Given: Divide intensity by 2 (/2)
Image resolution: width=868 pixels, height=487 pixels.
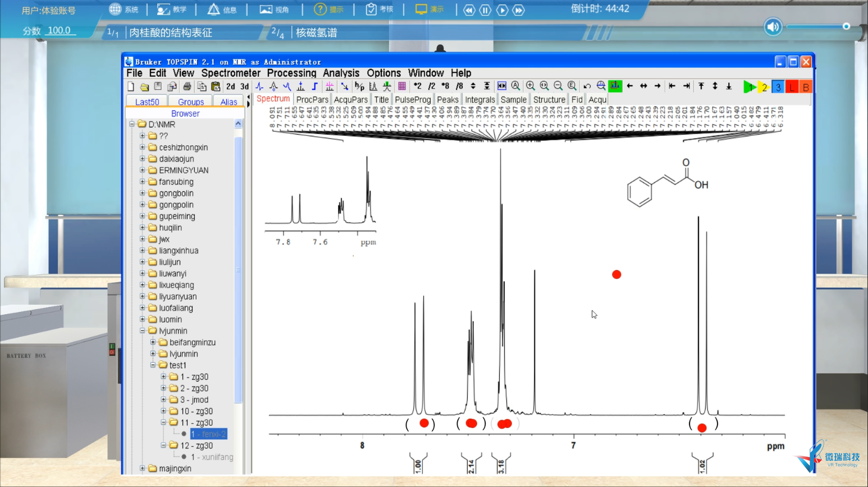Looking at the screenshot, I should pos(431,86).
